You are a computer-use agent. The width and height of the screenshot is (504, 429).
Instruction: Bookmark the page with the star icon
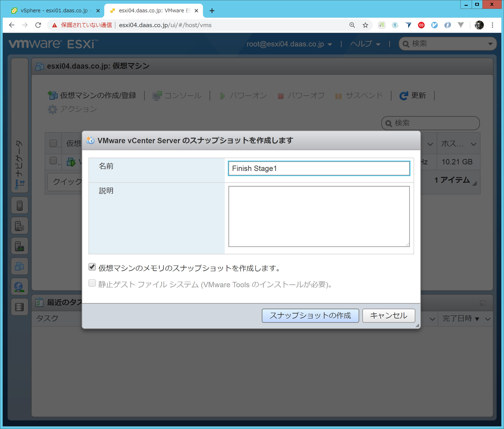(x=365, y=25)
